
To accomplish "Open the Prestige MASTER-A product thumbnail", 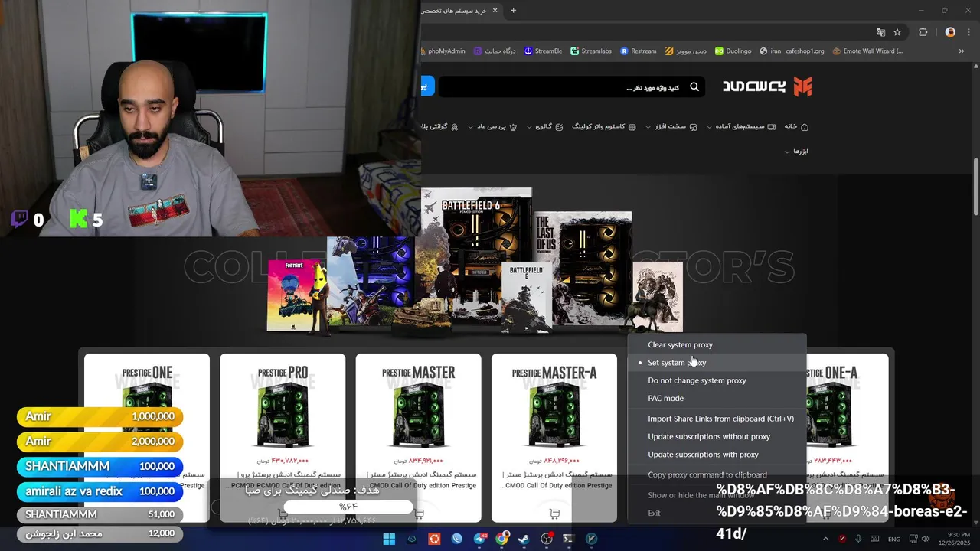I will click(554, 416).
